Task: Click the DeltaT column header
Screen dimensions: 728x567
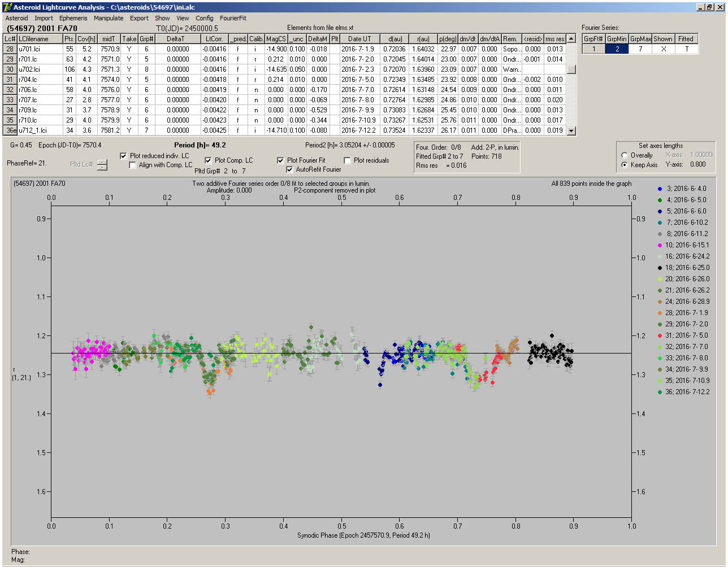Action: [x=177, y=39]
